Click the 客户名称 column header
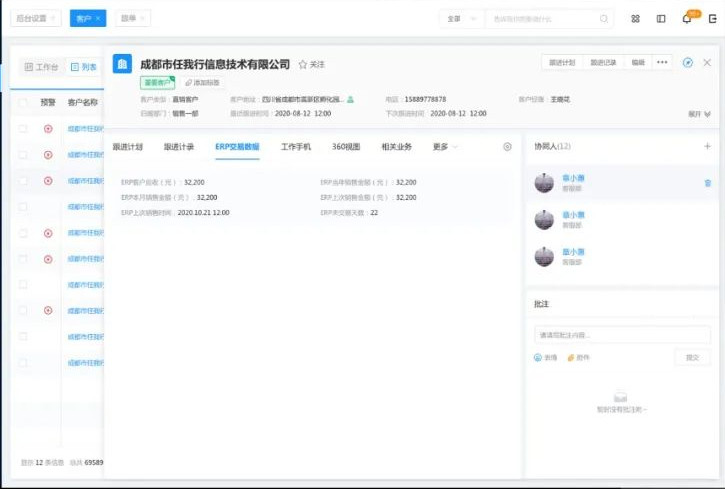 click(83, 103)
